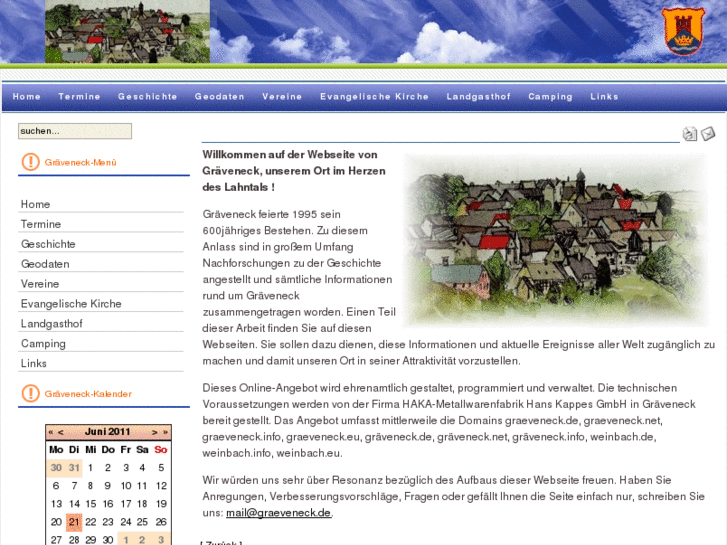The width and height of the screenshot is (727, 545).
Task: Click the Gräveneck-Menü exclamation icon
Action: pos(31,162)
